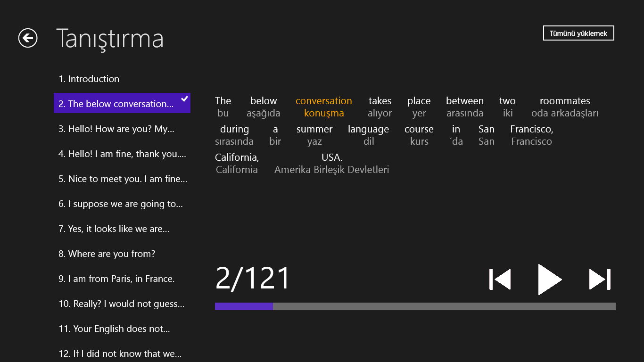
Task: Click the word language in the text
Action: point(368,129)
